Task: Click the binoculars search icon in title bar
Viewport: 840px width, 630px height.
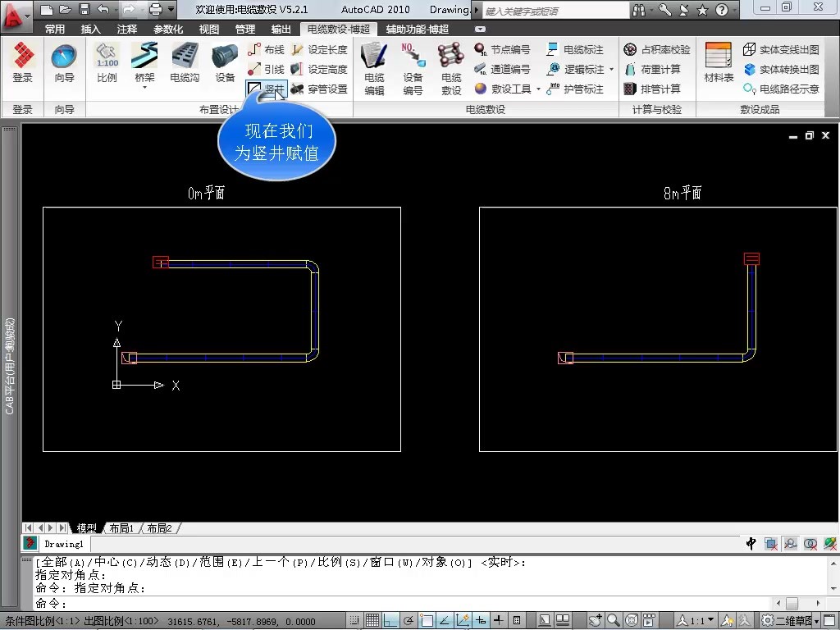Action: 638,10
